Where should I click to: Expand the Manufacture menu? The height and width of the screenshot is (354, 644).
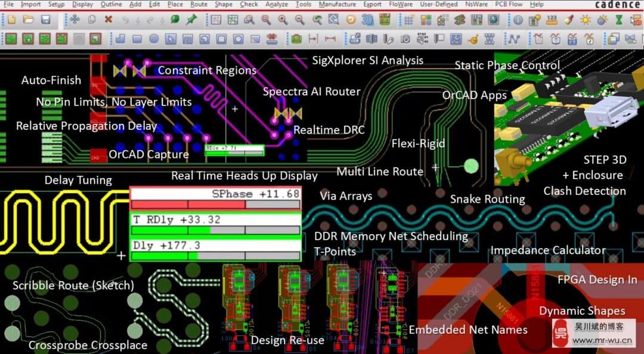point(338,4)
